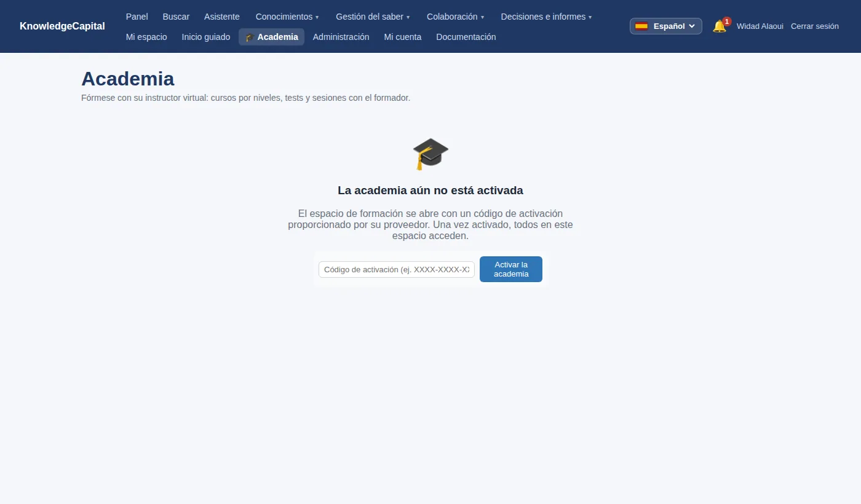The height and width of the screenshot is (504, 861).
Task: Open the Español language dropdown
Action: (x=665, y=26)
